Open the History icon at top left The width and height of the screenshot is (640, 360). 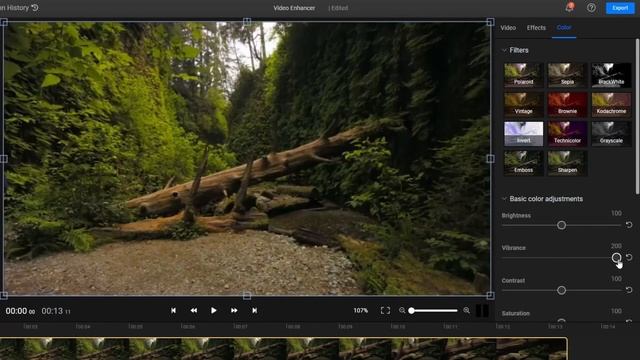(35, 7)
